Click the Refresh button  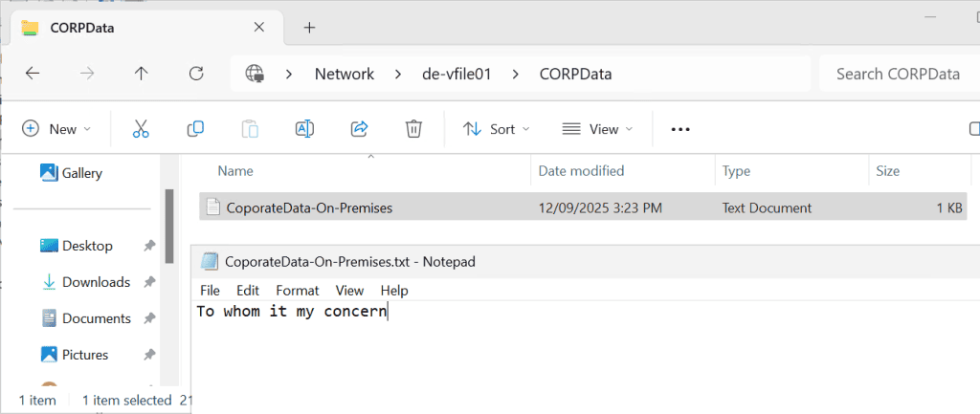click(196, 74)
